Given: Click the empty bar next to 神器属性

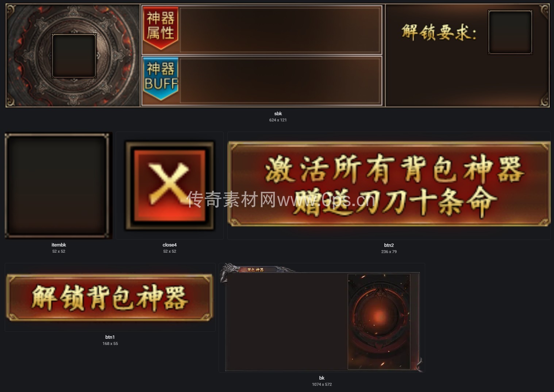Looking at the screenshot, I should (x=280, y=30).
